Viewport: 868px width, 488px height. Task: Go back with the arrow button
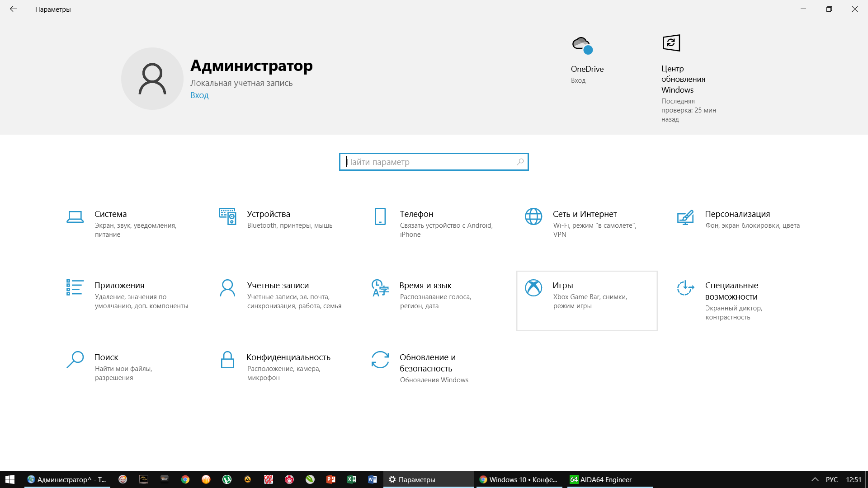[x=13, y=9]
